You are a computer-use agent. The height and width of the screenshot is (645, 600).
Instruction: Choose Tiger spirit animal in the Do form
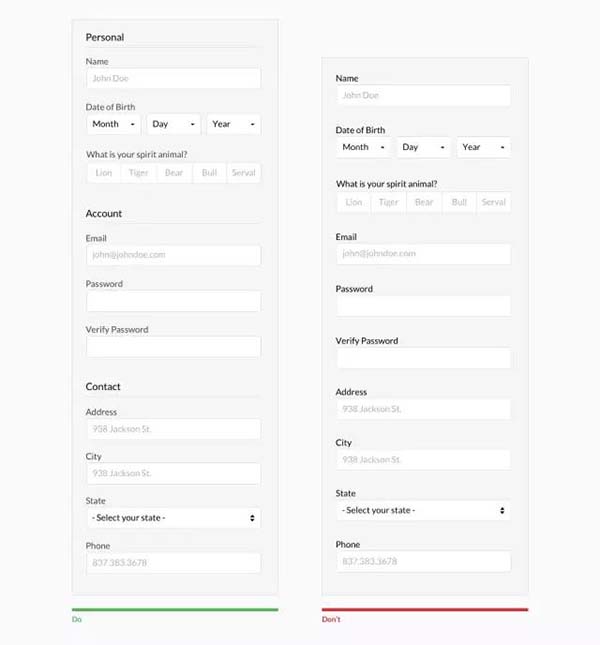pos(139,173)
